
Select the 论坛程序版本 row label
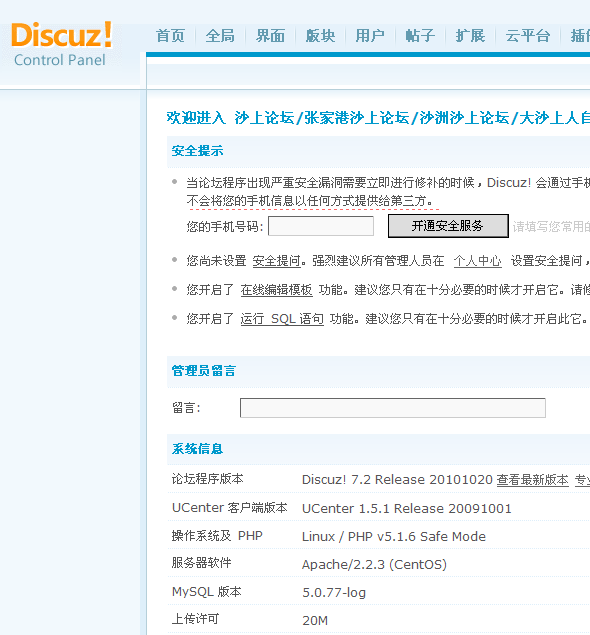207,479
